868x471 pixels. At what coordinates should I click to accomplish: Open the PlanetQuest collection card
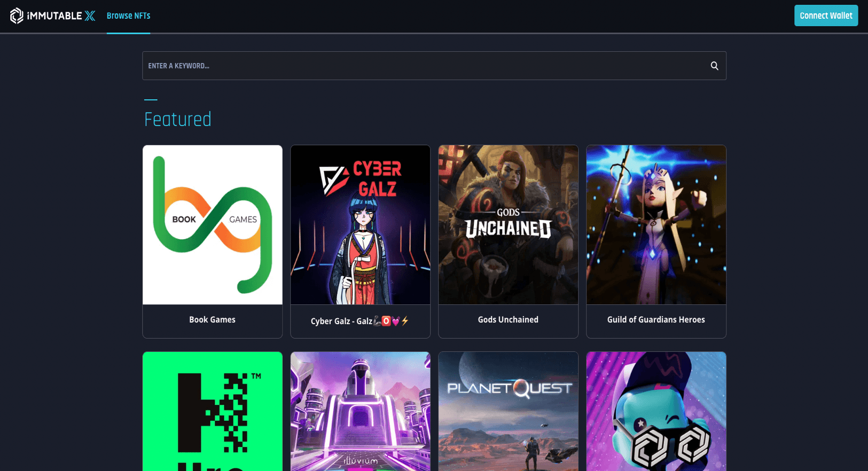tap(509, 411)
